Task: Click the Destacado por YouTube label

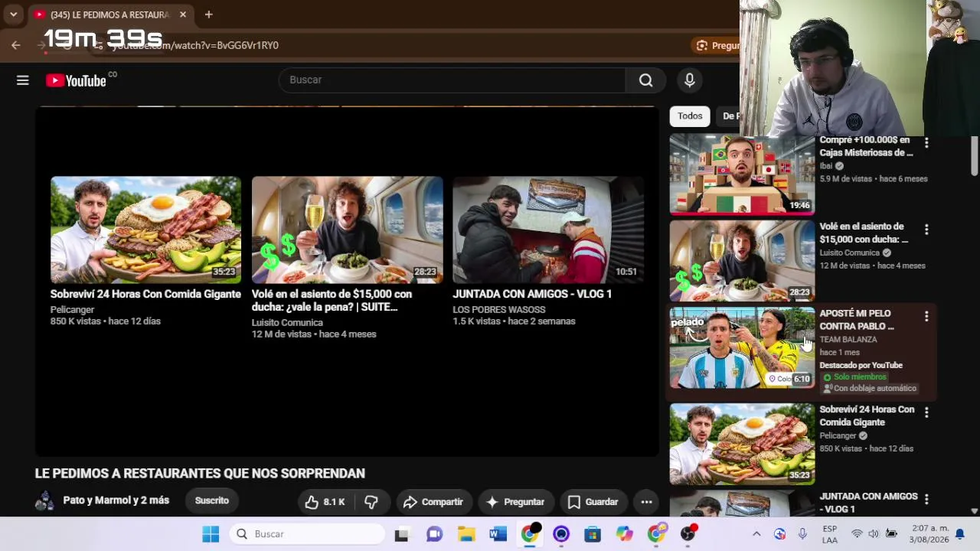Action: (x=861, y=365)
